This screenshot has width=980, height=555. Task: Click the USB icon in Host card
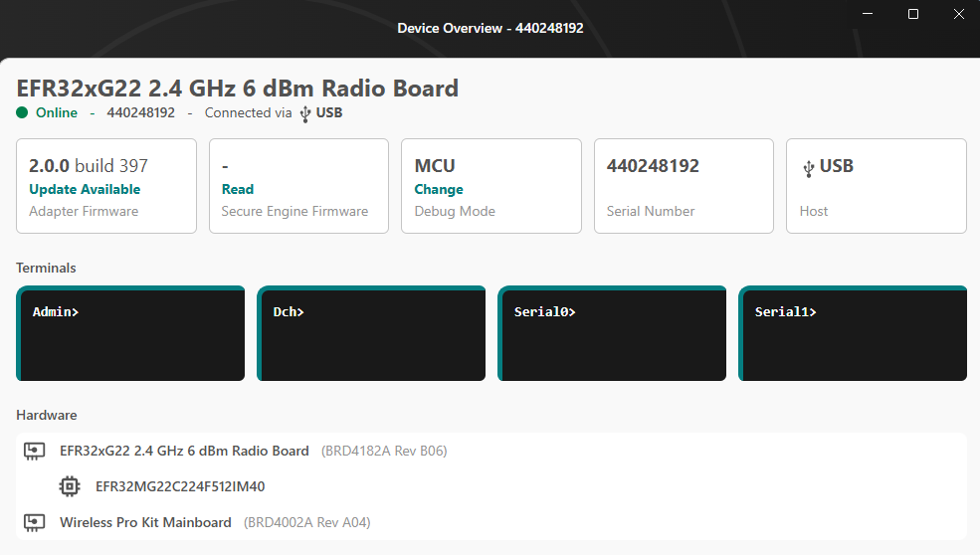(808, 168)
